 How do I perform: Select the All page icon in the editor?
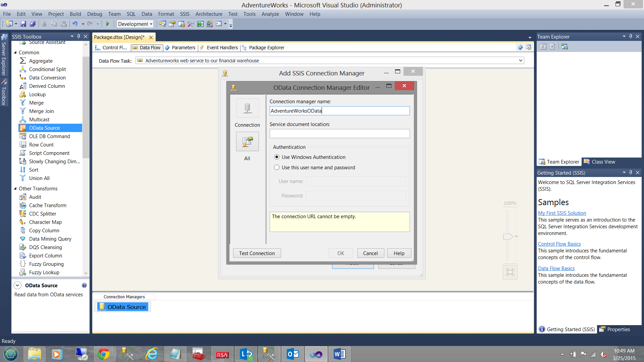pyautogui.click(x=247, y=141)
